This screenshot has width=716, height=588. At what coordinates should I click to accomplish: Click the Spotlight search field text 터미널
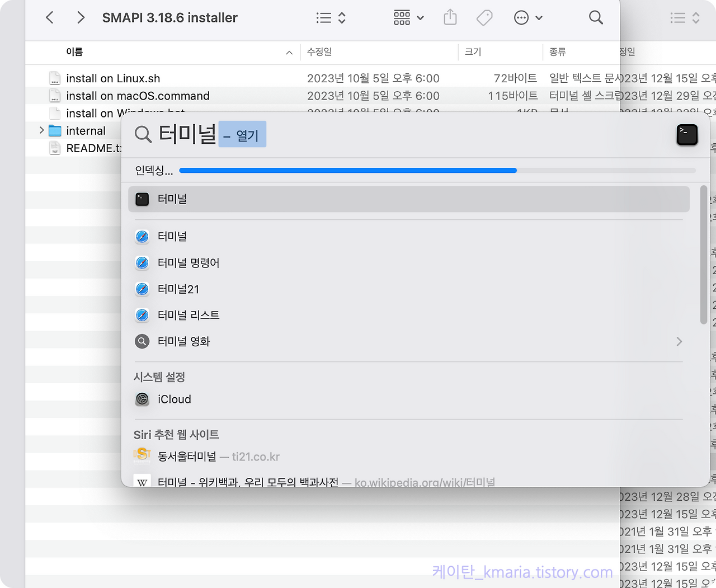click(187, 134)
